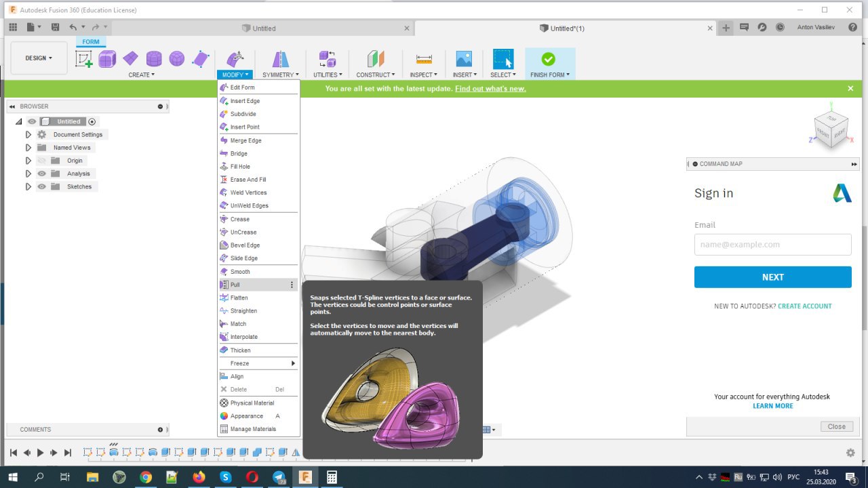Open the CONSTRUCT dropdown menu
This screenshot has height=488, width=868.
376,75
